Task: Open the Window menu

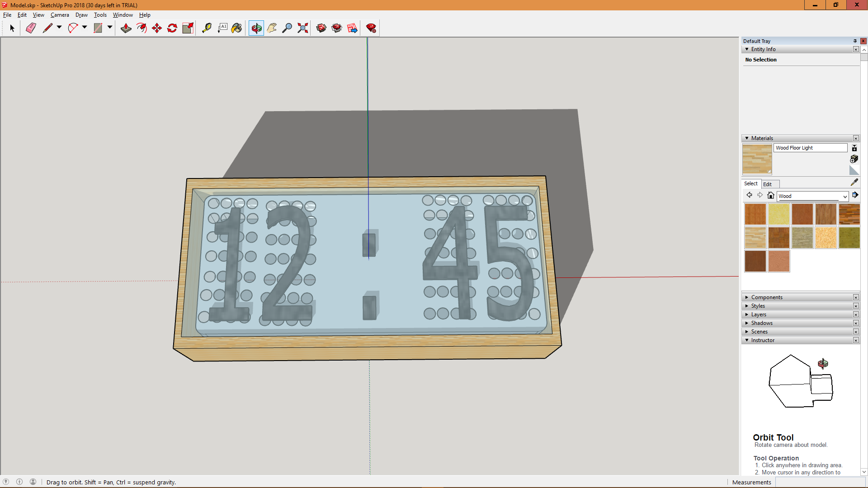Action: click(x=123, y=15)
